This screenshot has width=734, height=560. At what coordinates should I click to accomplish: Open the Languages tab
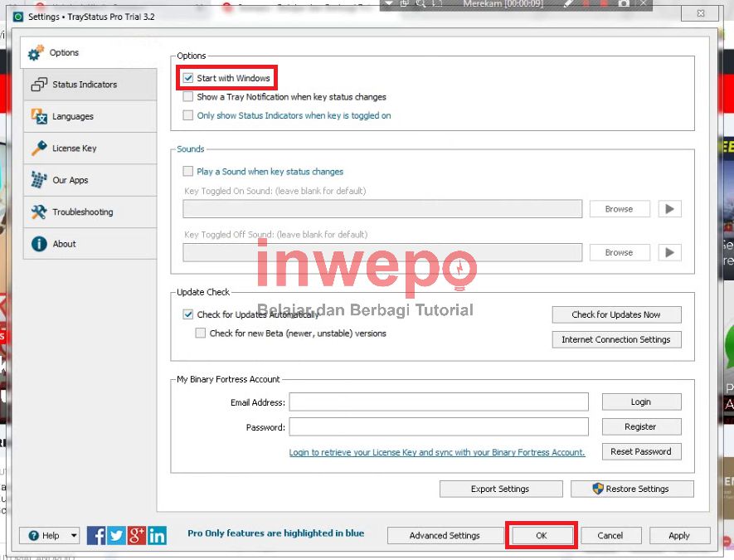coord(90,117)
